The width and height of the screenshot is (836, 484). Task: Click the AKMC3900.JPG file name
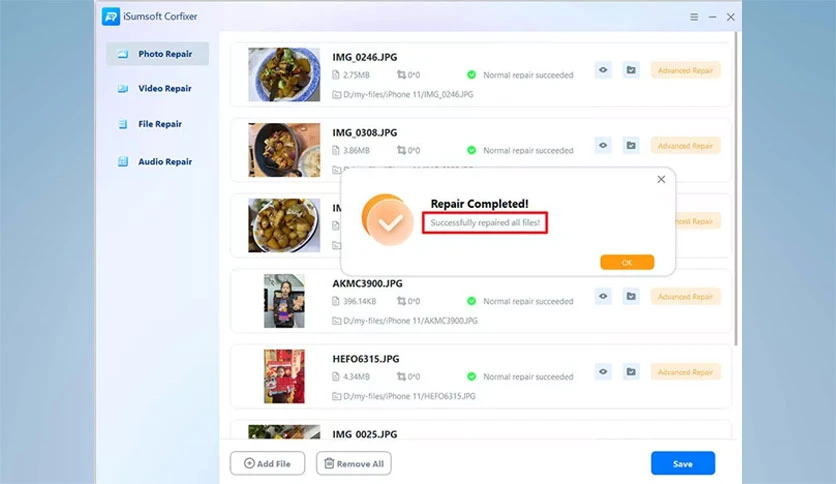coord(367,283)
